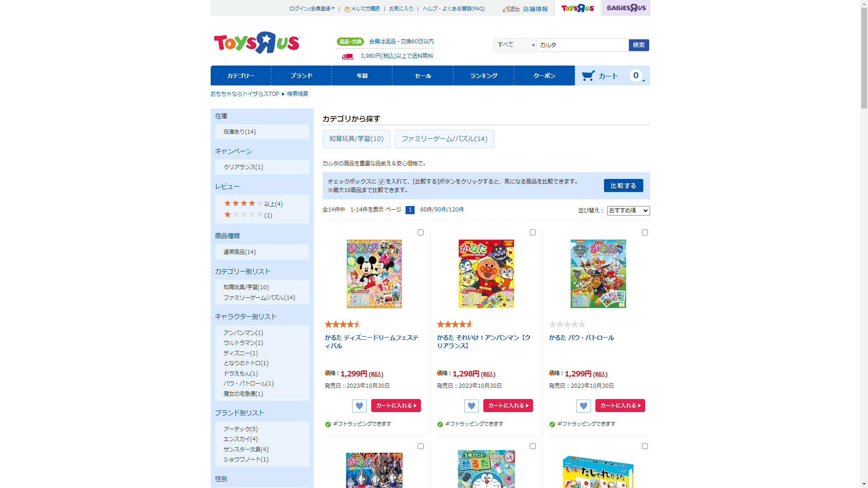868x488 pixels.
Task: Click the free shipping truck icon
Action: click(x=348, y=56)
